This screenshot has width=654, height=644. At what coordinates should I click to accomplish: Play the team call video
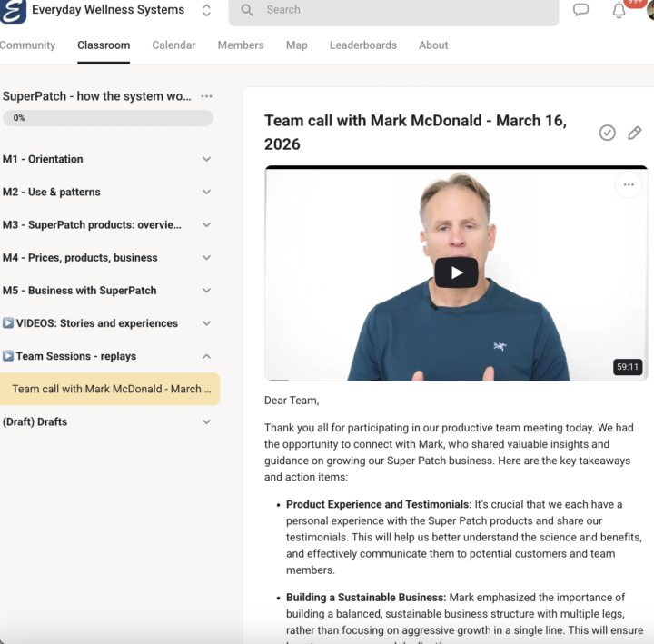(456, 272)
